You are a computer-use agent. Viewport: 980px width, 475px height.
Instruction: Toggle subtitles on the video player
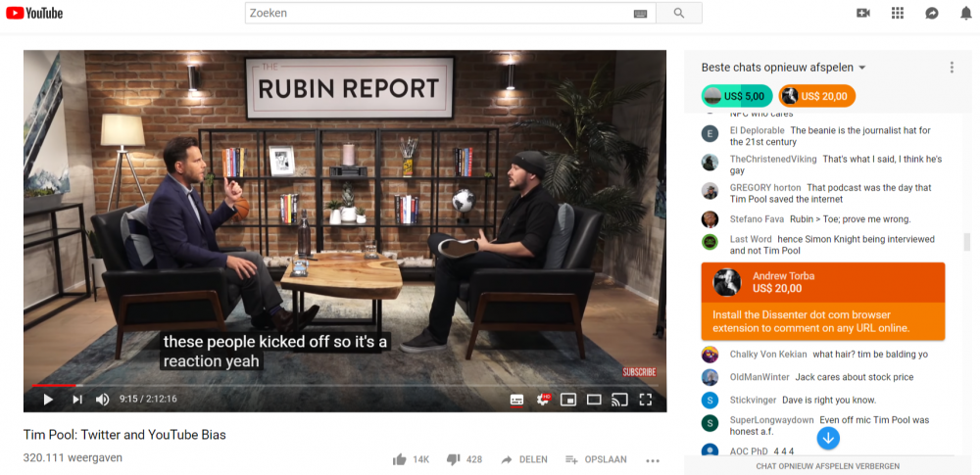[x=516, y=400]
